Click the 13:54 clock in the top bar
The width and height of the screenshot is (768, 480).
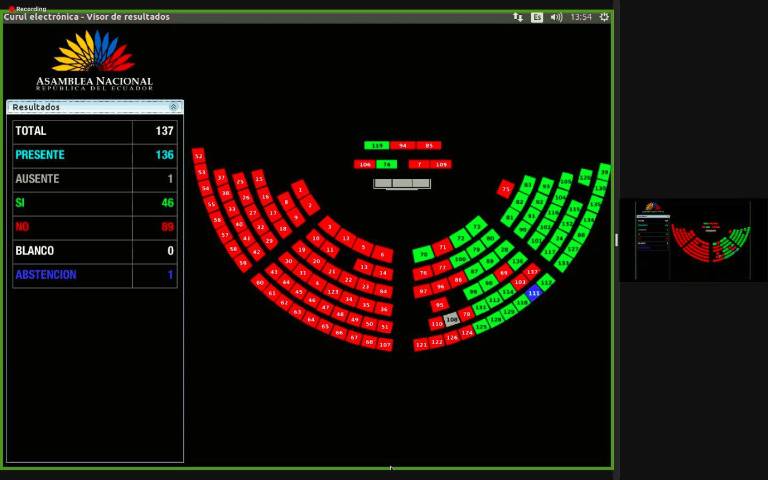click(x=581, y=17)
